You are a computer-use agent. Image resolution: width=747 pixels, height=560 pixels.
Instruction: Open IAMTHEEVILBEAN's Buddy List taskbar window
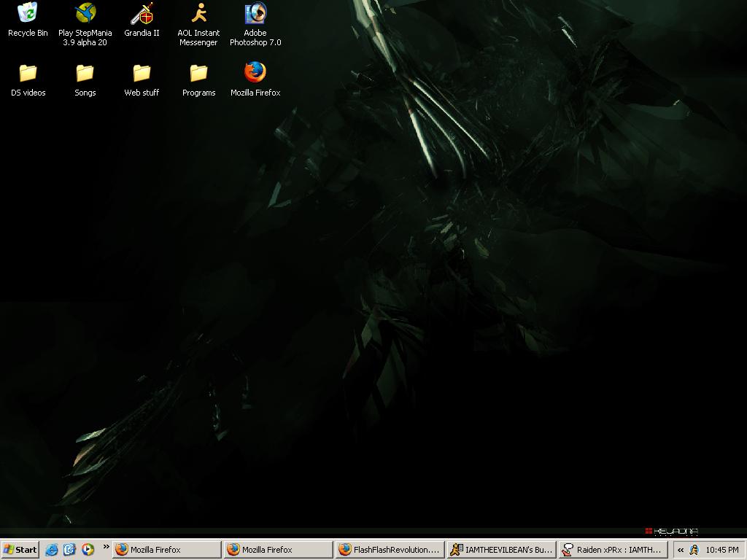click(x=501, y=550)
